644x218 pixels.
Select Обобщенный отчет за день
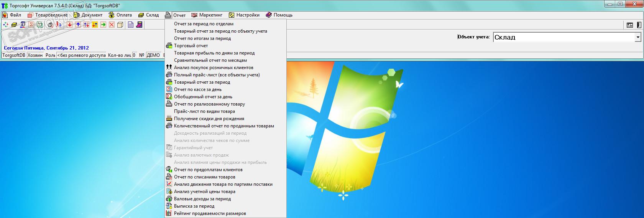point(225,97)
